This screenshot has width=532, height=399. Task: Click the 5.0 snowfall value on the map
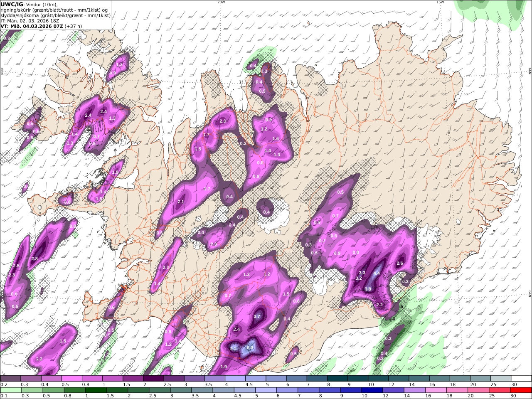tap(250, 347)
